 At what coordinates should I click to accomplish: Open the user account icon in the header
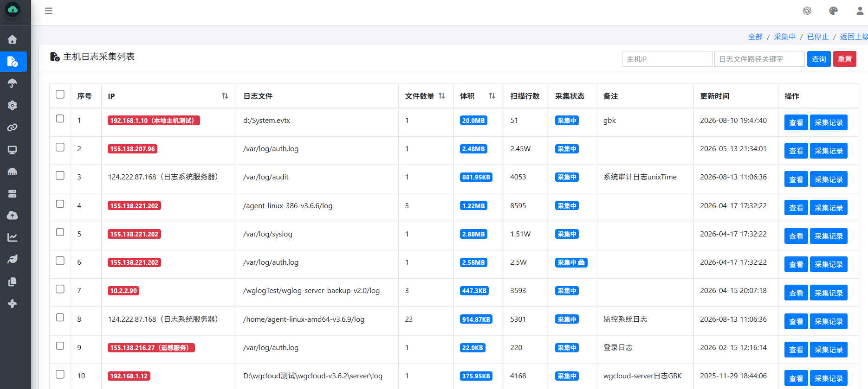(x=860, y=11)
